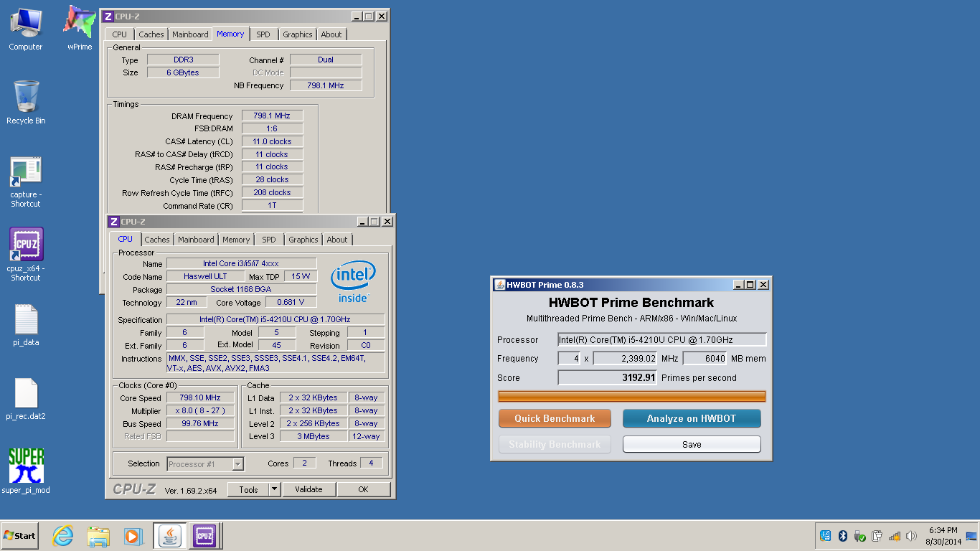The width and height of the screenshot is (980, 551).
Task: Click the wireless network signal tray icon
Action: (894, 536)
